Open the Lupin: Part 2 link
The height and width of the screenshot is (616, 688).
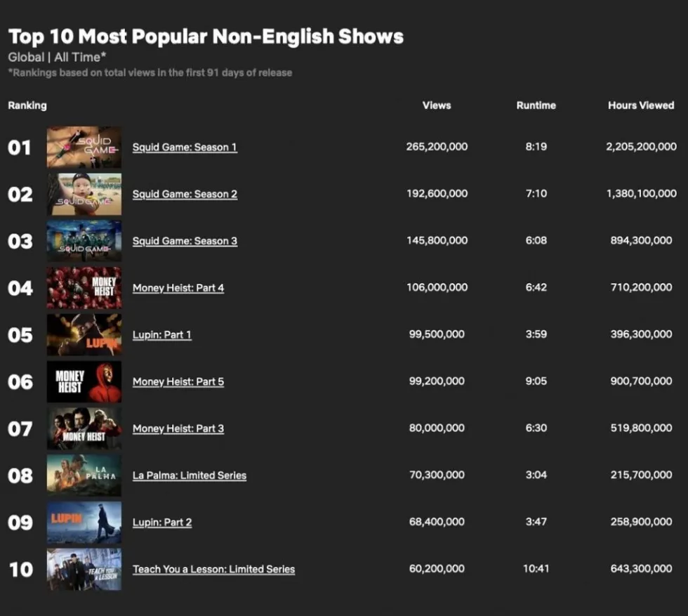click(162, 523)
